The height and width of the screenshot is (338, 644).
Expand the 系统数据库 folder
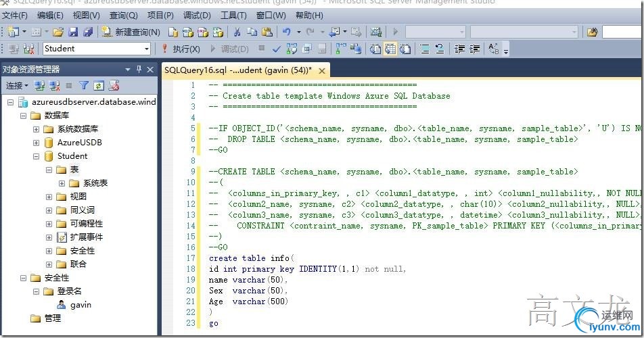click(36, 129)
